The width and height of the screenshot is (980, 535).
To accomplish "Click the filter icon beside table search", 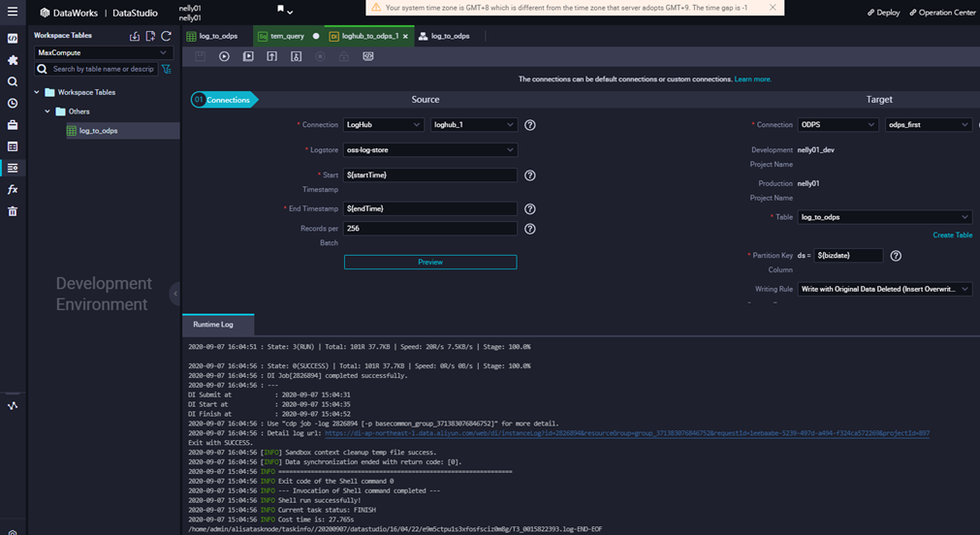I will (167, 69).
